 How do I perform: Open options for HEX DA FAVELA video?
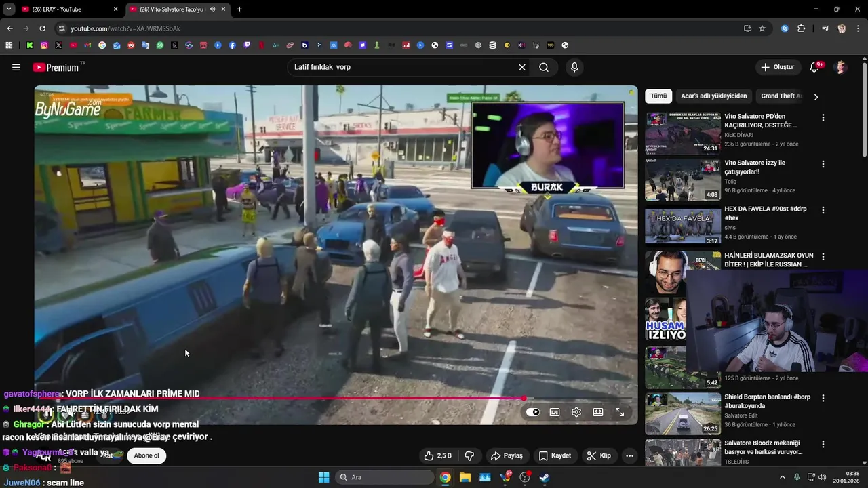click(823, 210)
